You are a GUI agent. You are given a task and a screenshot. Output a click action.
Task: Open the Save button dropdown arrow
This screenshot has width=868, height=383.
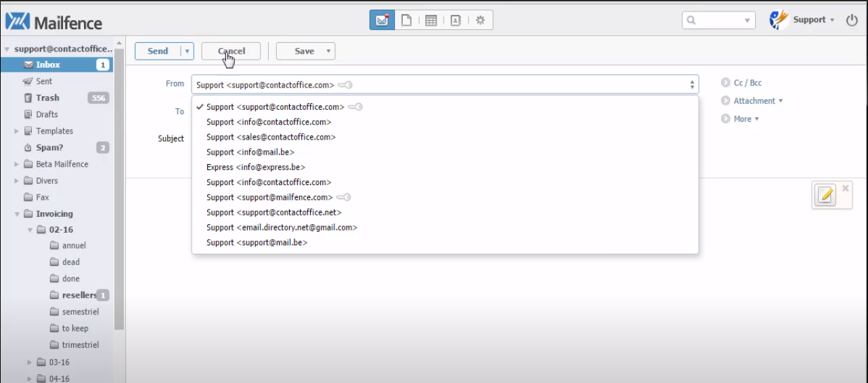click(328, 52)
